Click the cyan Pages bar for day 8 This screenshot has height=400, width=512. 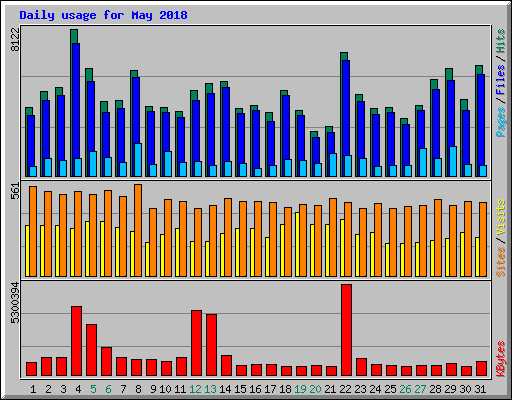point(138,160)
